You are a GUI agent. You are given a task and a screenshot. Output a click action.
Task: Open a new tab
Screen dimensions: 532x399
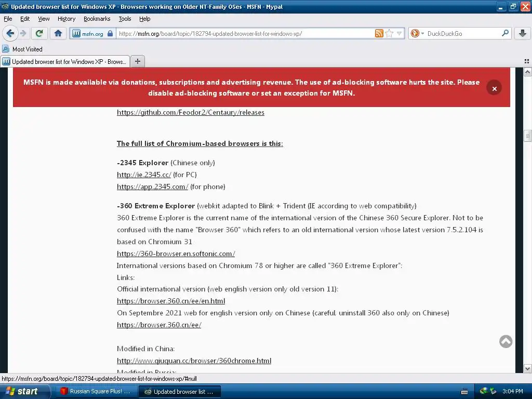click(x=137, y=61)
